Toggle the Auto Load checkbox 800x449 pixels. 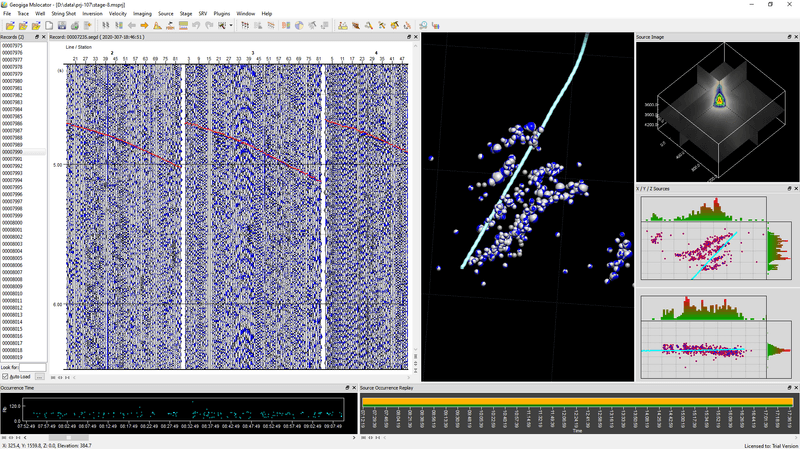7,377
